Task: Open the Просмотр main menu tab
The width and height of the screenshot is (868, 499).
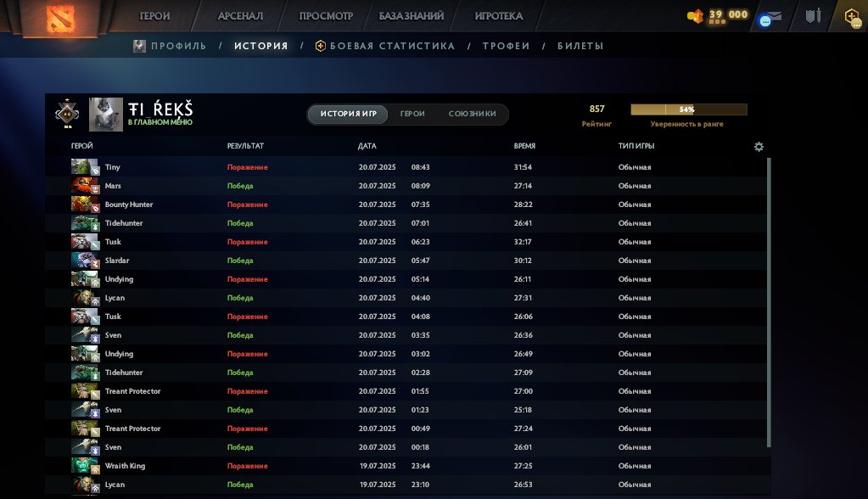Action: point(326,16)
